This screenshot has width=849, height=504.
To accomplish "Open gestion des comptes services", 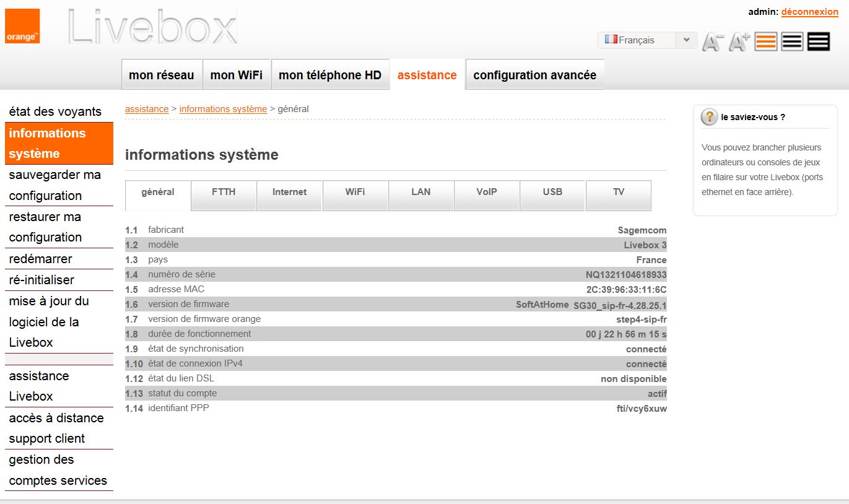I will 59,470.
